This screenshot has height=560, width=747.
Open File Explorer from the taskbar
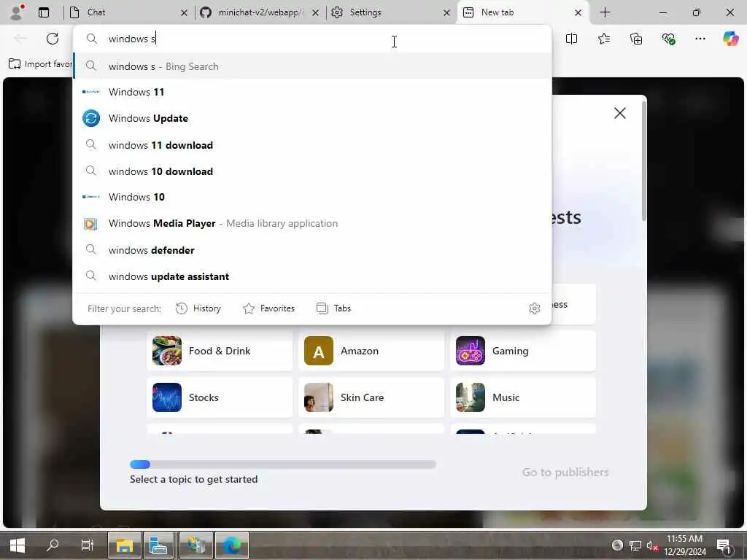point(124,545)
